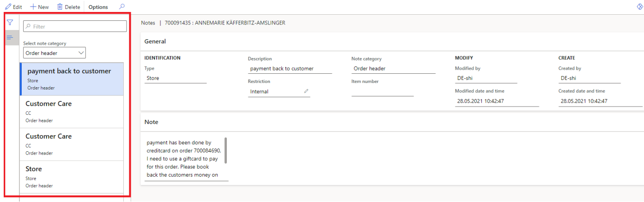Collapse the Note section header
644x202 pixels.
pyautogui.click(x=152, y=122)
